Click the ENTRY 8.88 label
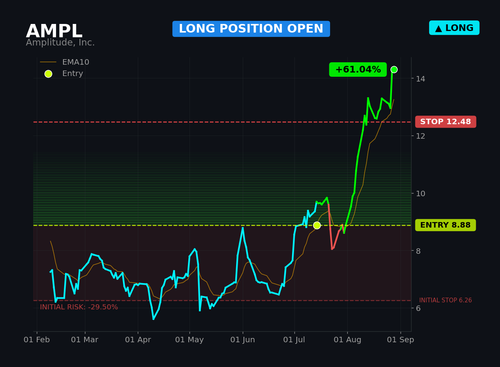The height and width of the screenshot is (367, 500). (445, 225)
